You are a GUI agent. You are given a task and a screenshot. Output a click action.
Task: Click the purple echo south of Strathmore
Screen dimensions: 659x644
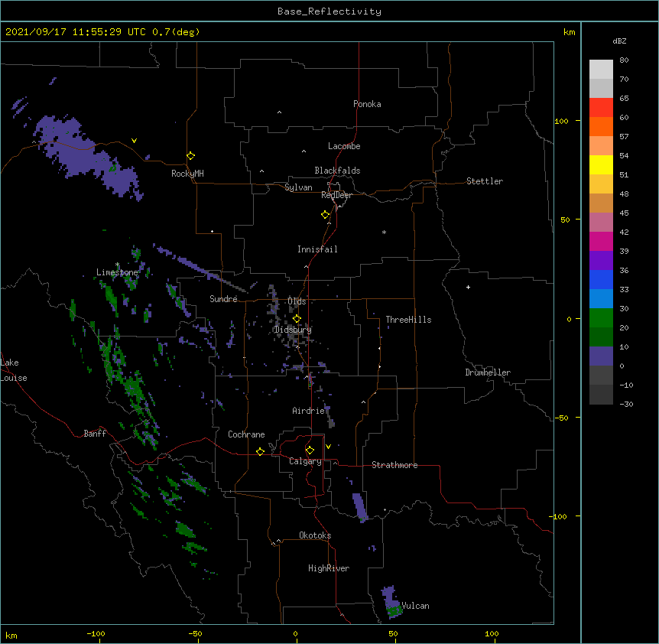pyautogui.click(x=360, y=506)
